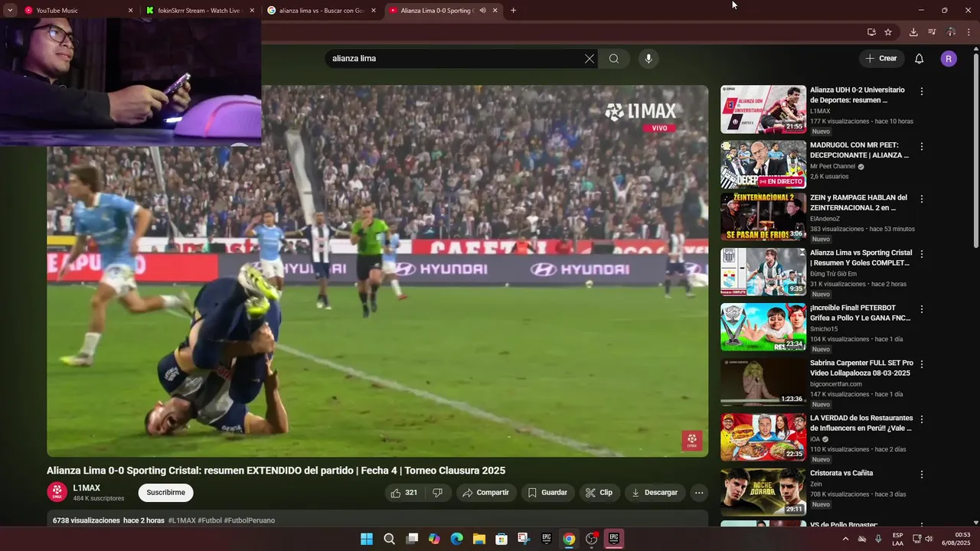The width and height of the screenshot is (980, 551).
Task: Open Alianza UDH 0-2 Universitario thumbnail
Action: [763, 109]
